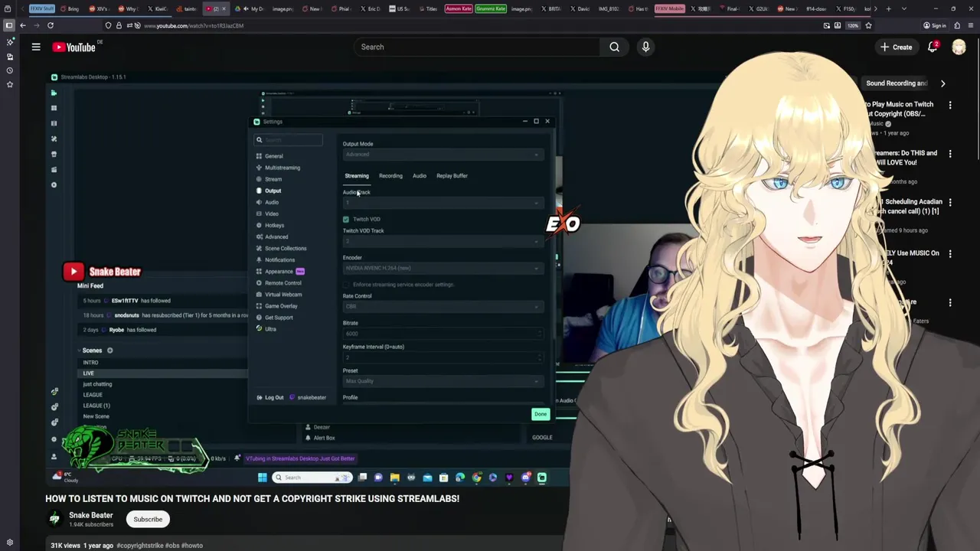Image resolution: width=980 pixels, height=551 pixels.
Task: Open the Rate Control dropdown showing CBR
Action: click(443, 306)
